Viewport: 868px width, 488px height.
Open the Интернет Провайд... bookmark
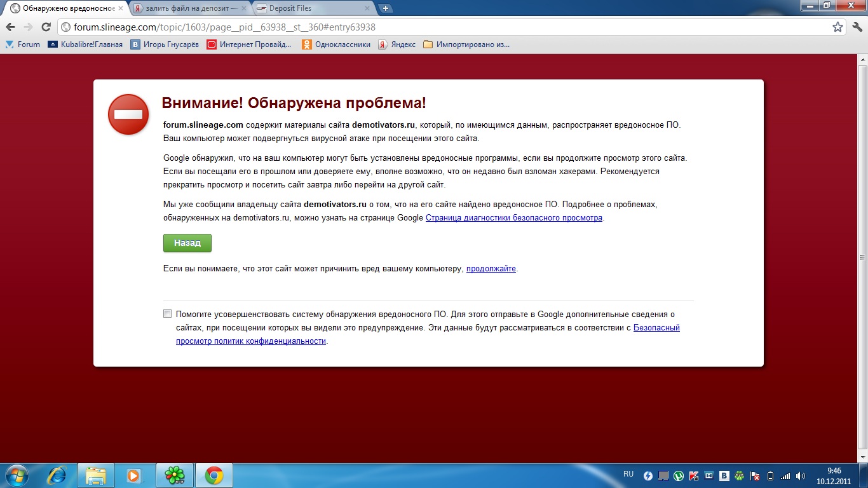pyautogui.click(x=249, y=44)
